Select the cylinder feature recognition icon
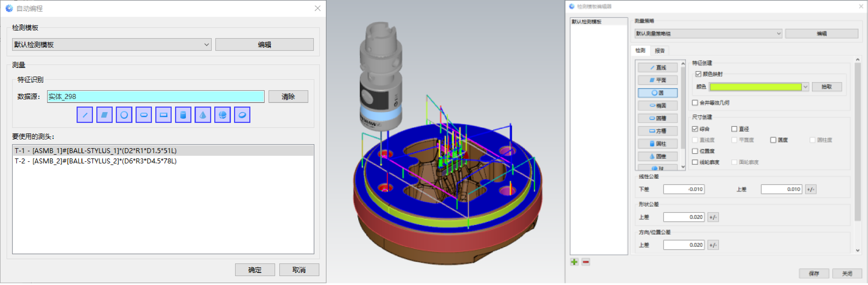This screenshot has width=868, height=285. (x=183, y=115)
